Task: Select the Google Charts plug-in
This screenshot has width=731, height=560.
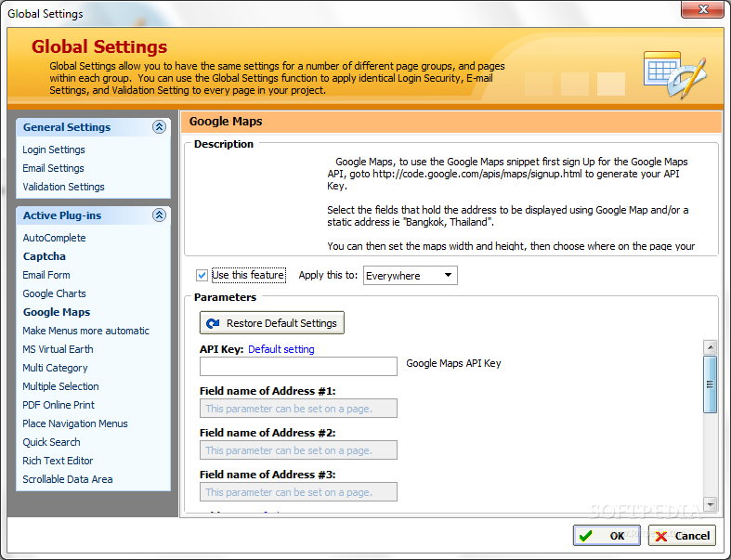Action: (55, 293)
